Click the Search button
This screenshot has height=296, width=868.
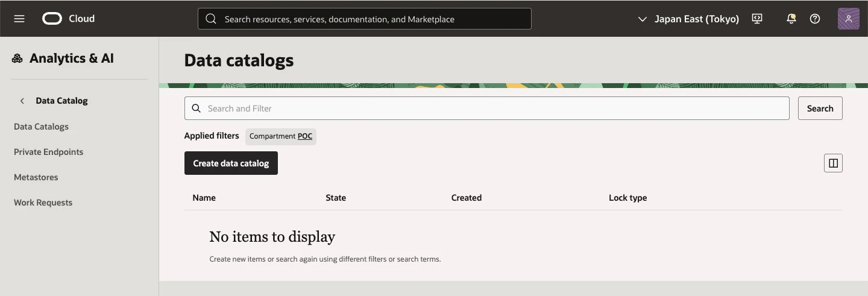pyautogui.click(x=820, y=109)
